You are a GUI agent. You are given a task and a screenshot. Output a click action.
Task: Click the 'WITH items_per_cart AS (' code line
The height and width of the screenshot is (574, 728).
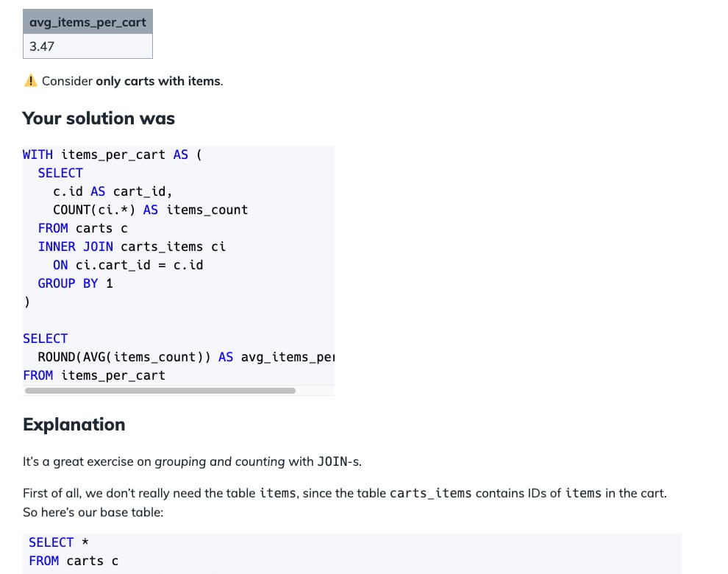pos(113,155)
